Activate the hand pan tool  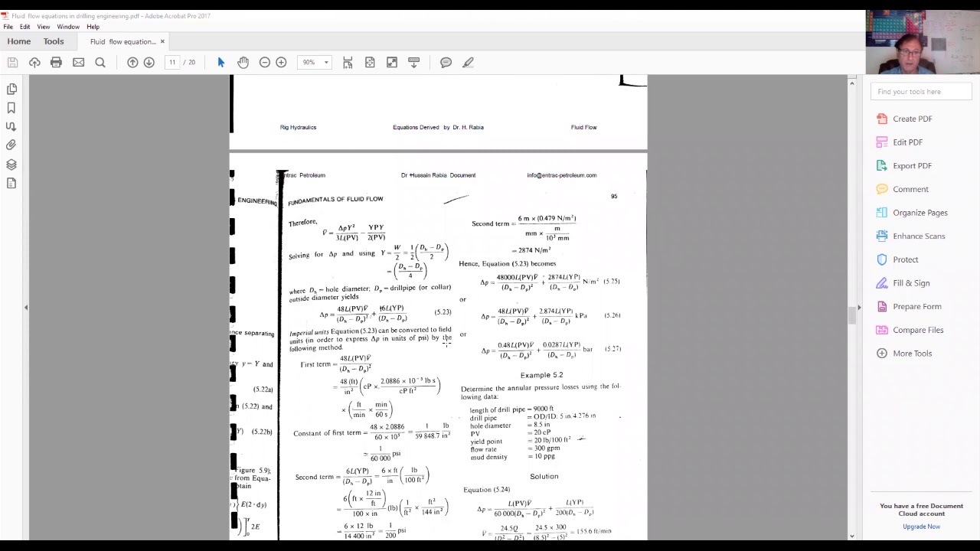[243, 62]
